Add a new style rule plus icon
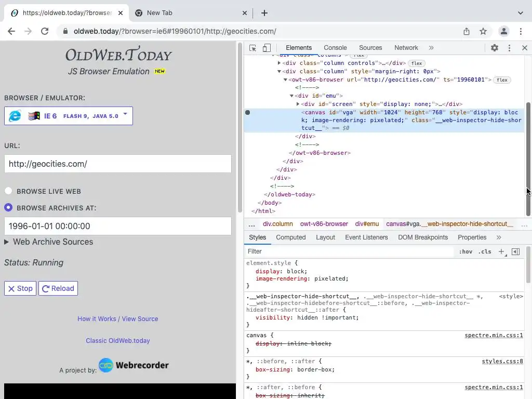Image resolution: width=532 pixels, height=399 pixels. [x=501, y=251]
